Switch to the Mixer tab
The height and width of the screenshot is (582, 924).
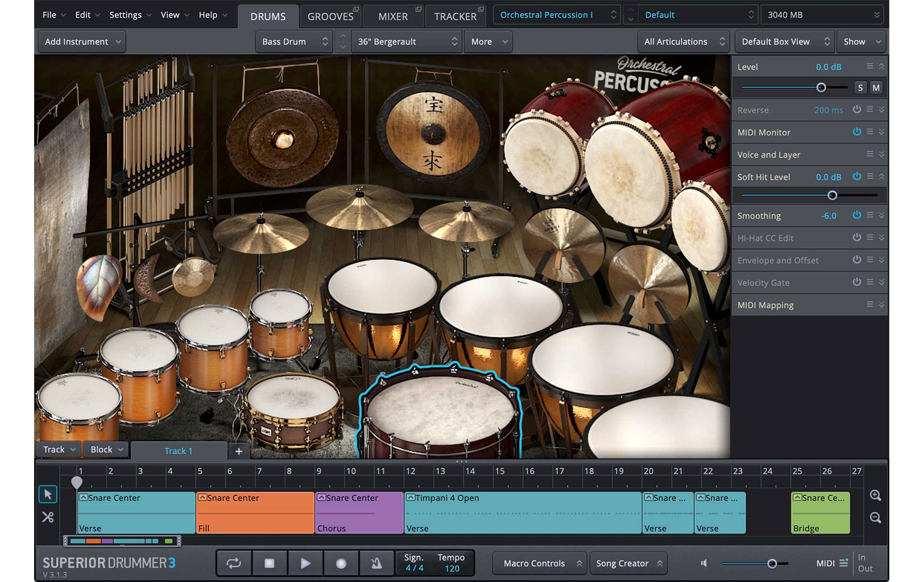393,17
